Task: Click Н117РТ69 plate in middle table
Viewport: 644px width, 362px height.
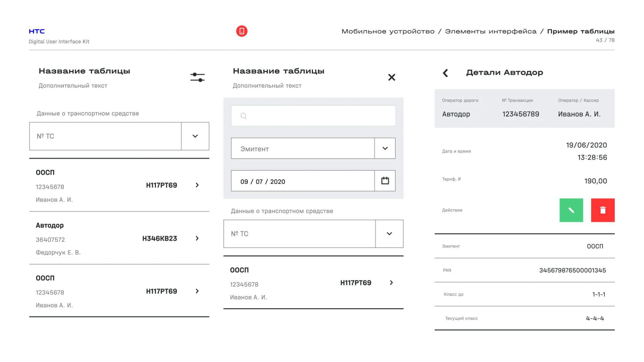Action: click(x=356, y=283)
